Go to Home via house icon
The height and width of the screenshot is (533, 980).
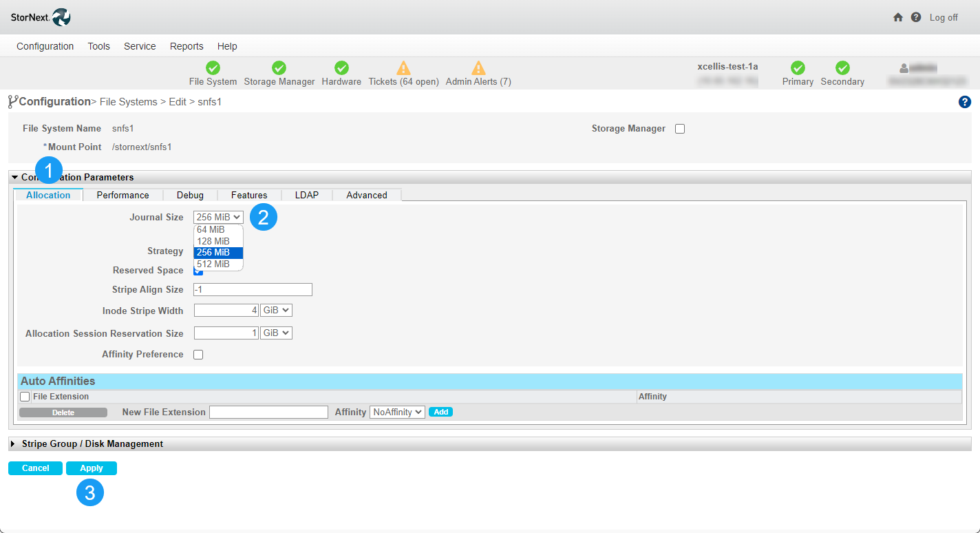pos(898,17)
